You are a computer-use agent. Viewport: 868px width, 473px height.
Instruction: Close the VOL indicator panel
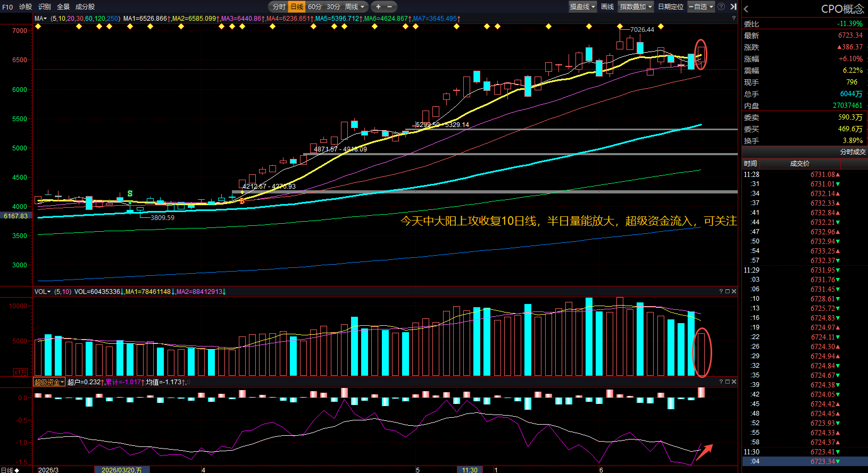point(734,291)
